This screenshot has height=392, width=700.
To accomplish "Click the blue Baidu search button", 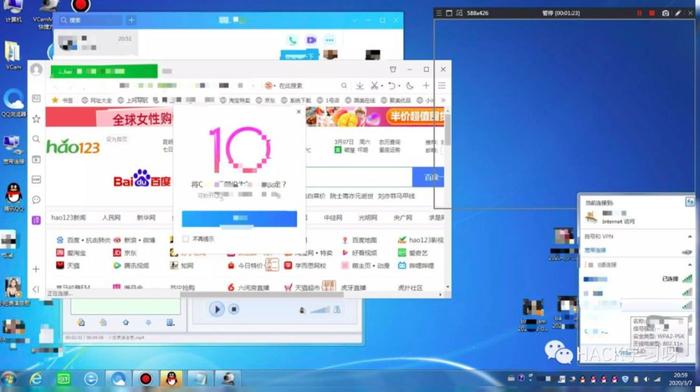I will (429, 177).
